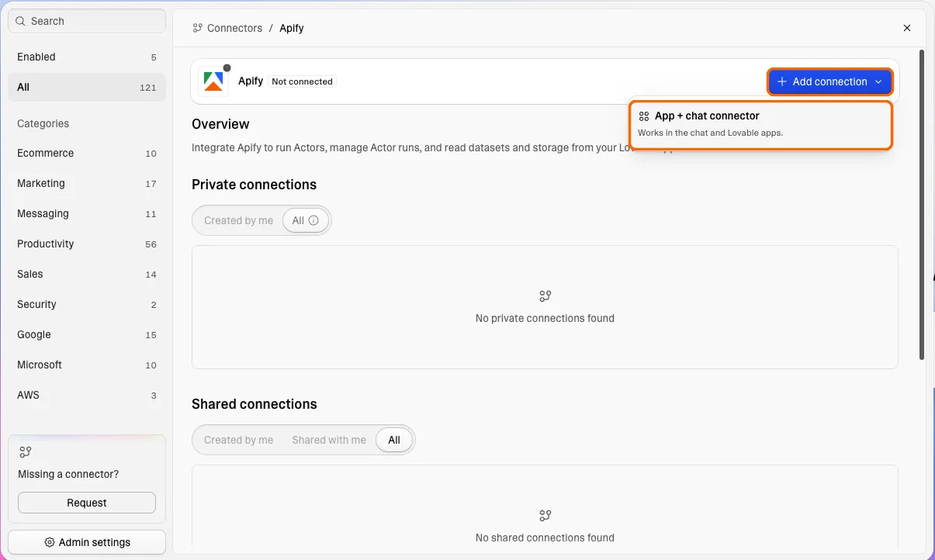Filter by Productivity category
Screen dimensions: 935x560
click(x=87, y=244)
